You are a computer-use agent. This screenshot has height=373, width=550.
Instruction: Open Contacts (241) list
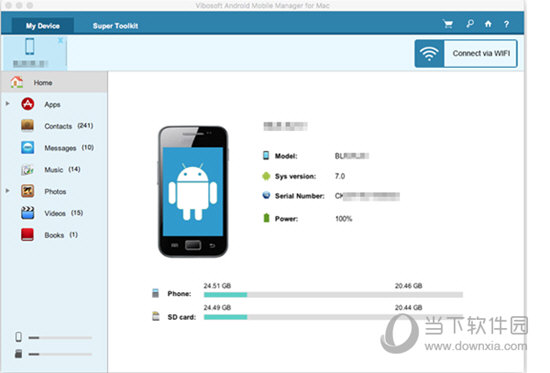(x=69, y=126)
